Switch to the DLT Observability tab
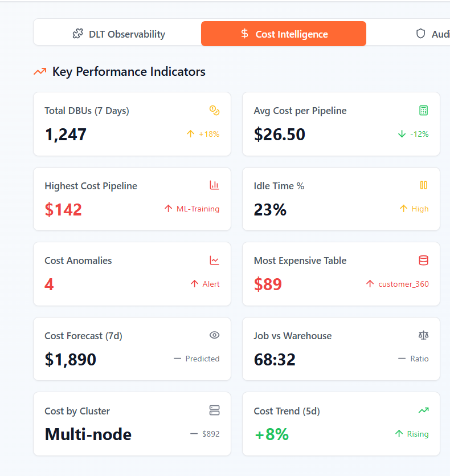The image size is (450, 476). pos(118,34)
